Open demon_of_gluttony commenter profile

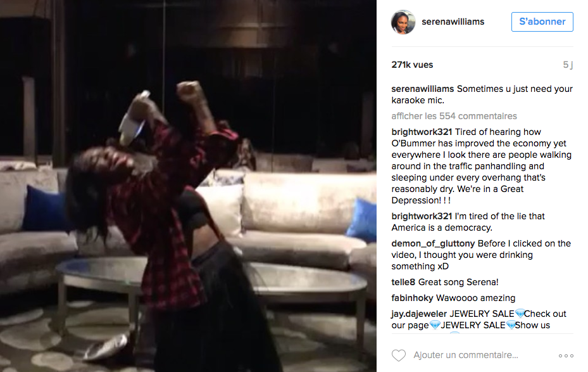pos(433,243)
